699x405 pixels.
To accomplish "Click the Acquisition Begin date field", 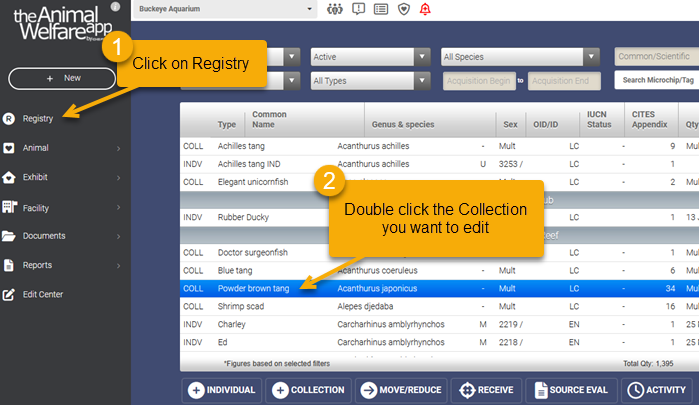I will (479, 81).
